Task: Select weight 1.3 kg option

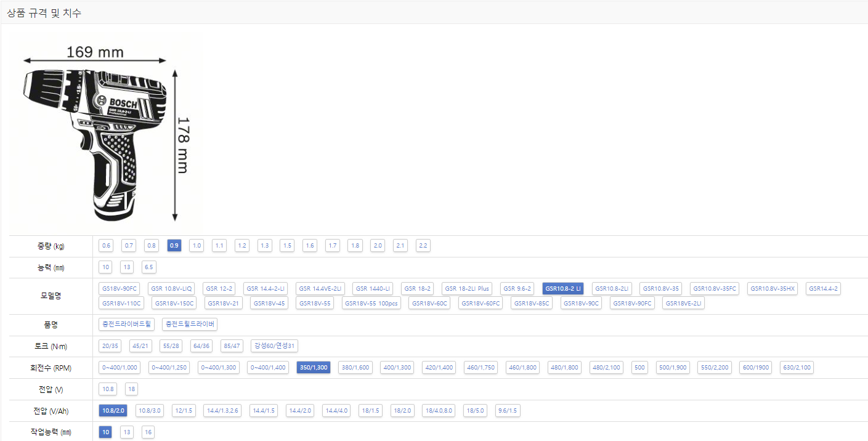Action: [x=265, y=246]
